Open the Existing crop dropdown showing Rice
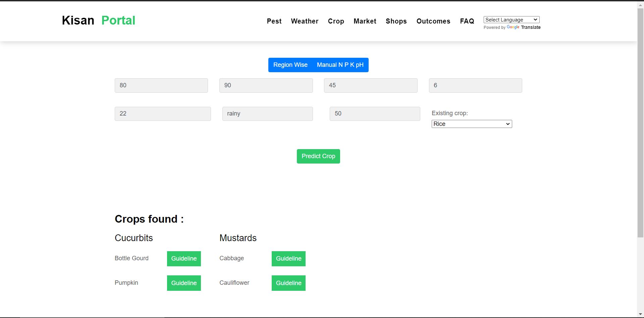This screenshot has width=644, height=318. (471, 124)
